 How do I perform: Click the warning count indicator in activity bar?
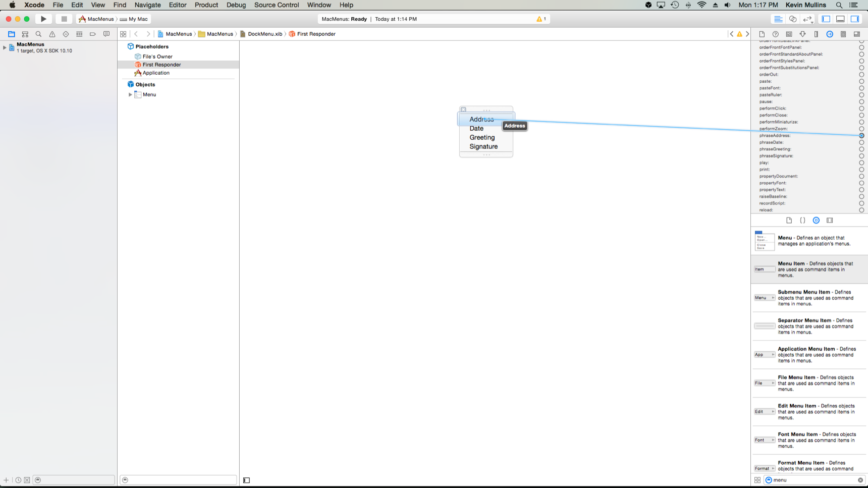click(x=541, y=19)
